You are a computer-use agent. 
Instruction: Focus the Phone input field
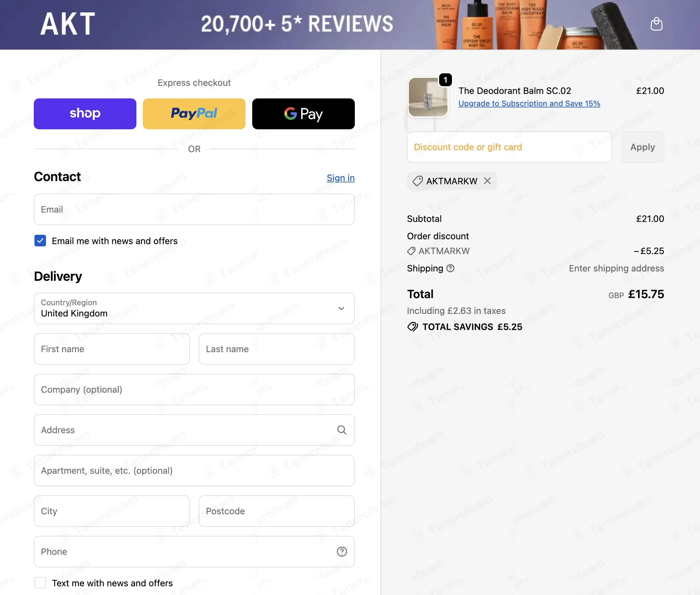pyautogui.click(x=194, y=552)
